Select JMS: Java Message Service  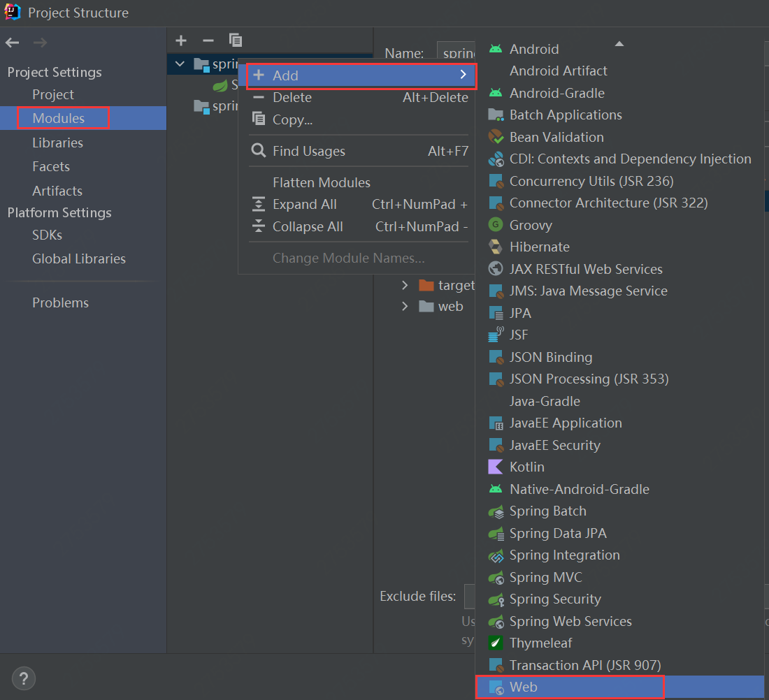tap(589, 291)
